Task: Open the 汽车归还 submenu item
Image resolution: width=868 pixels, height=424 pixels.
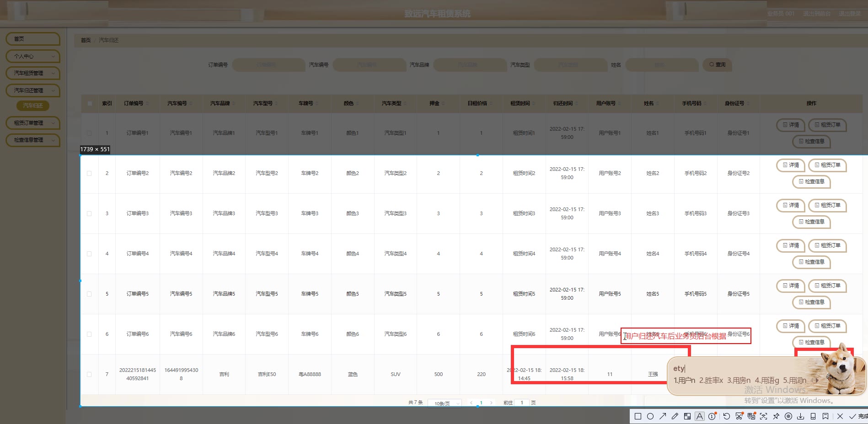Action: 33,106
